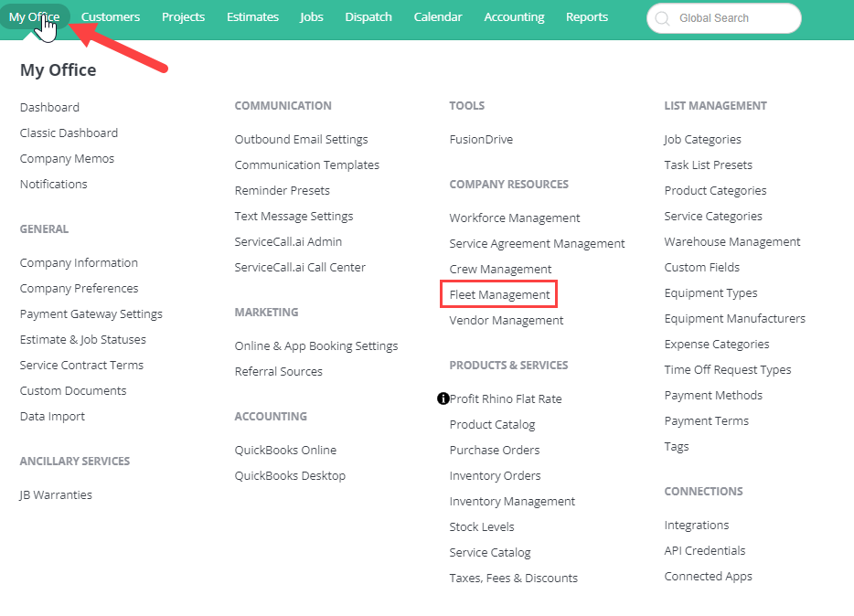Open Payment Gateway Settings
Image resolution: width=854 pixels, height=616 pixels.
coord(91,314)
